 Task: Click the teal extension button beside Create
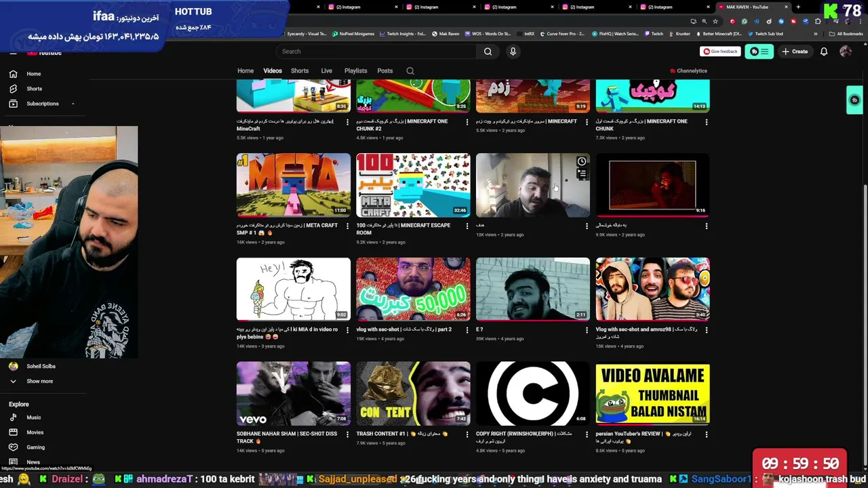point(759,52)
